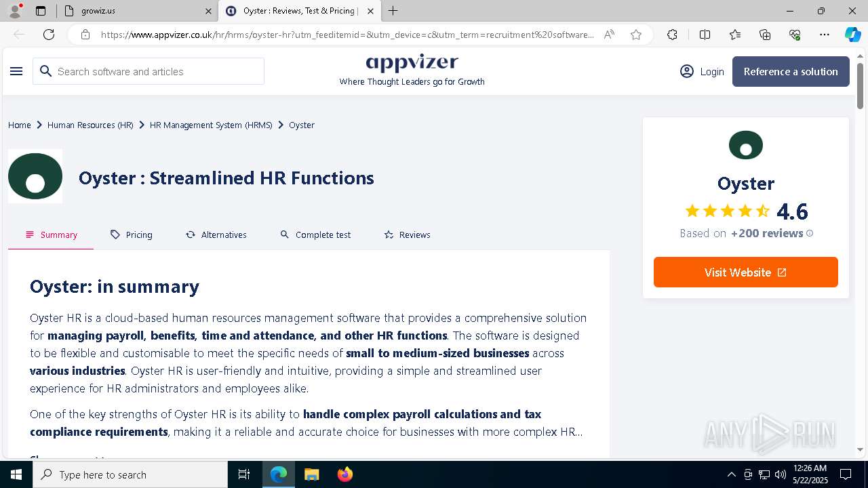Viewport: 868px width, 488px height.
Task: Click the Reviews star icon
Action: (x=389, y=235)
